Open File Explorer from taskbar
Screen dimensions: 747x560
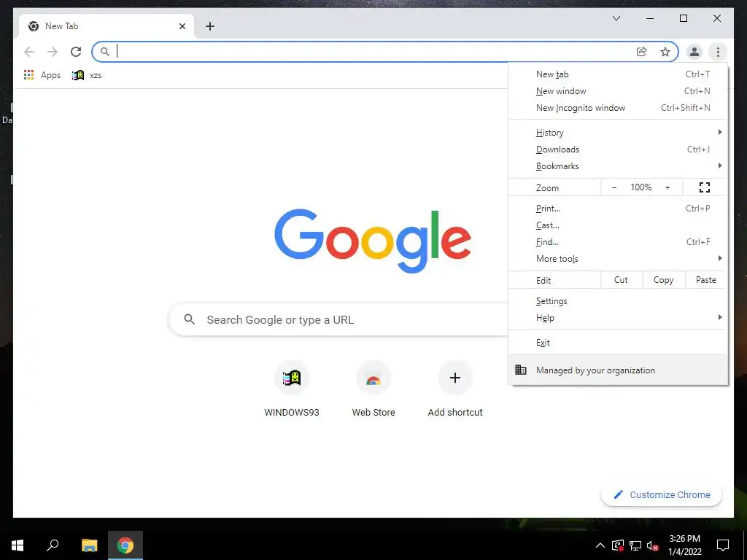[89, 545]
